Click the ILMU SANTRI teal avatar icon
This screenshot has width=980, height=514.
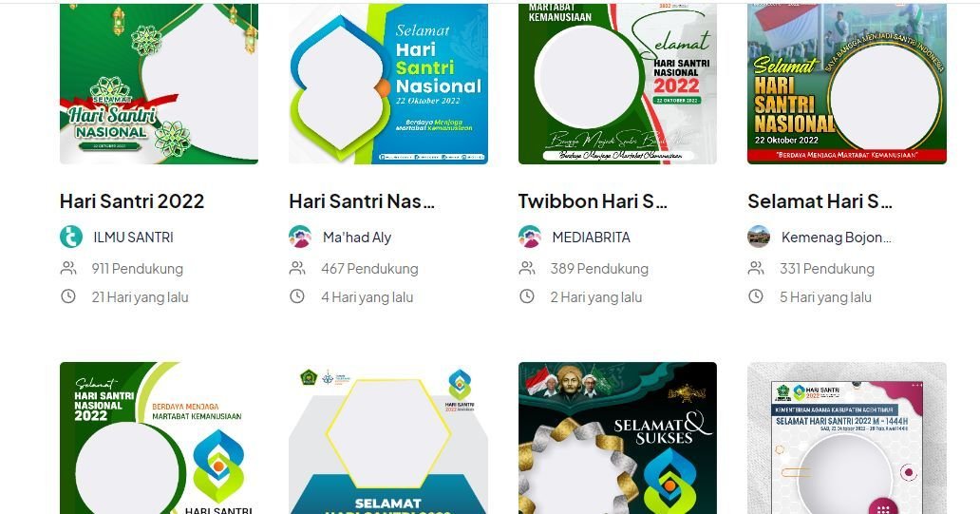71,237
